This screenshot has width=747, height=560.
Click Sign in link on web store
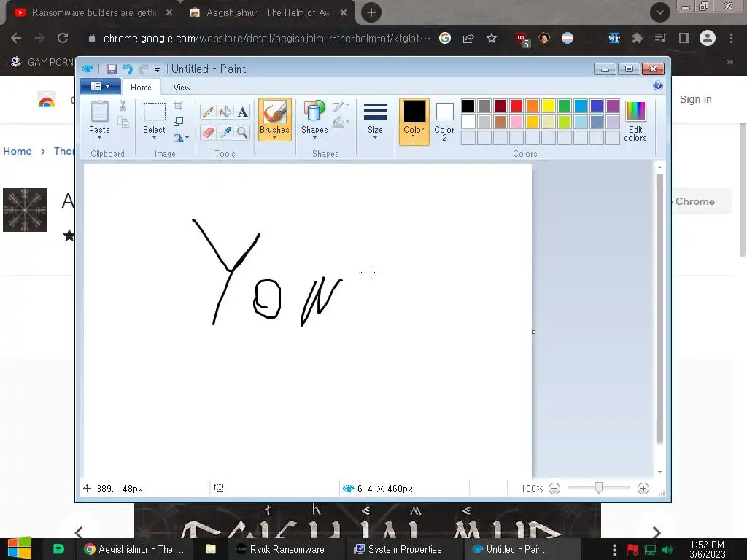click(x=695, y=99)
